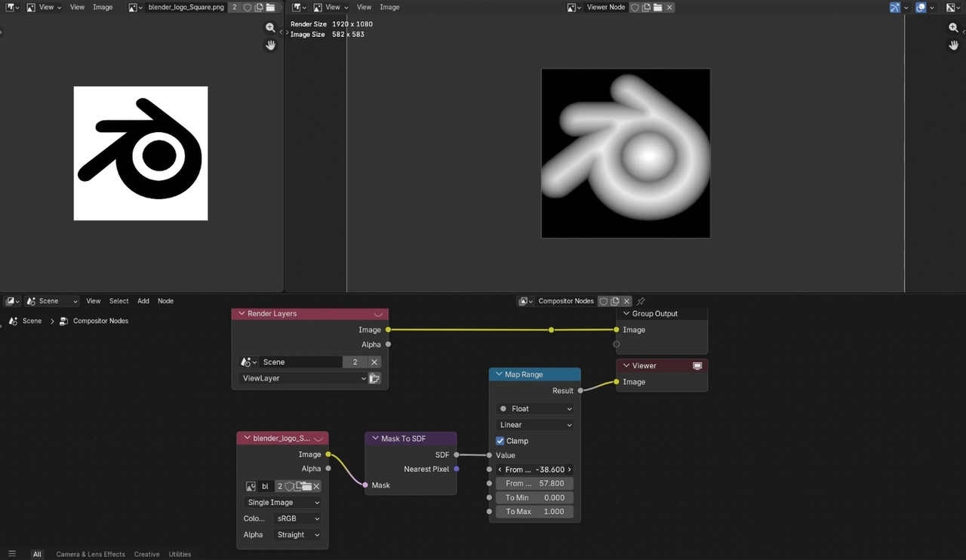
Task: Collapse the Group Output node
Action: [x=626, y=314]
